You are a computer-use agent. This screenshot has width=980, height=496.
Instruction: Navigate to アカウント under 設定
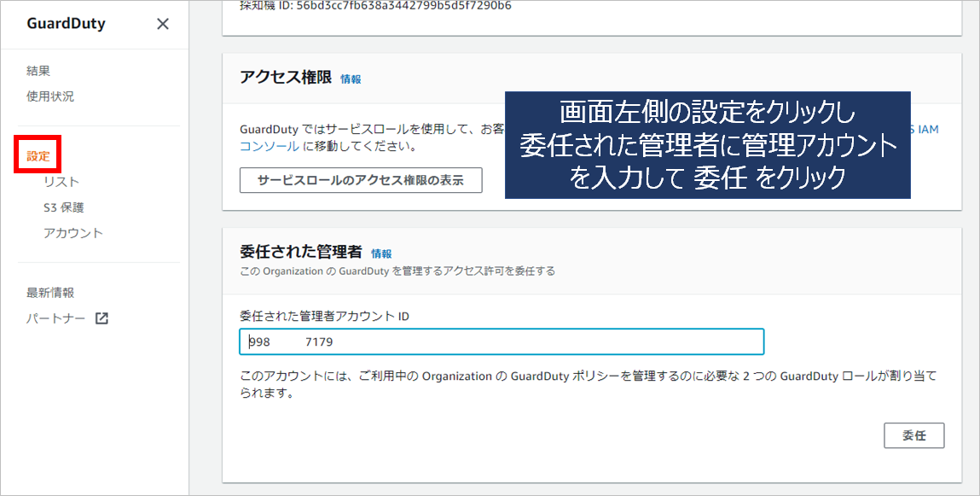[73, 233]
